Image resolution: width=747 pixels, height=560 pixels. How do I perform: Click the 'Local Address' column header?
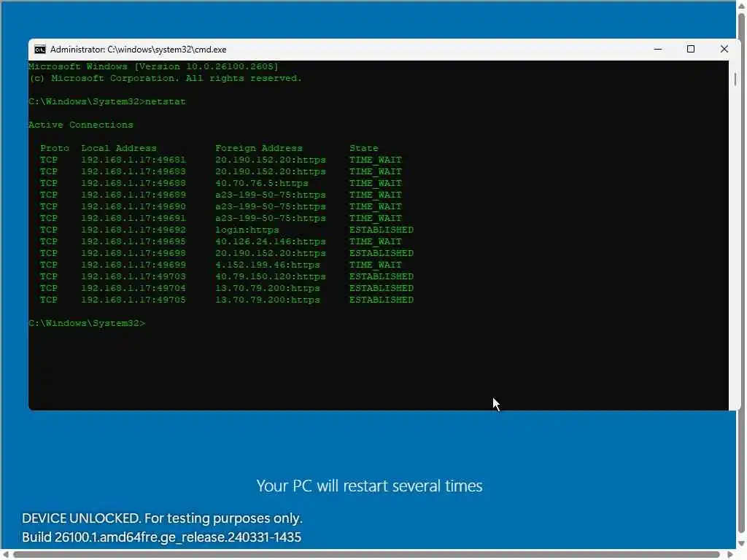pyautogui.click(x=119, y=148)
